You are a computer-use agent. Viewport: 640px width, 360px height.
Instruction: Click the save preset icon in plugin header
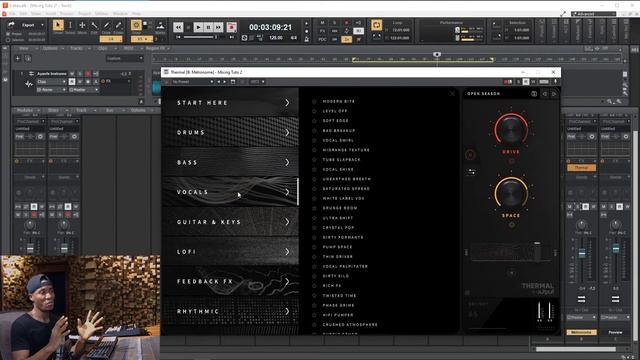233,82
